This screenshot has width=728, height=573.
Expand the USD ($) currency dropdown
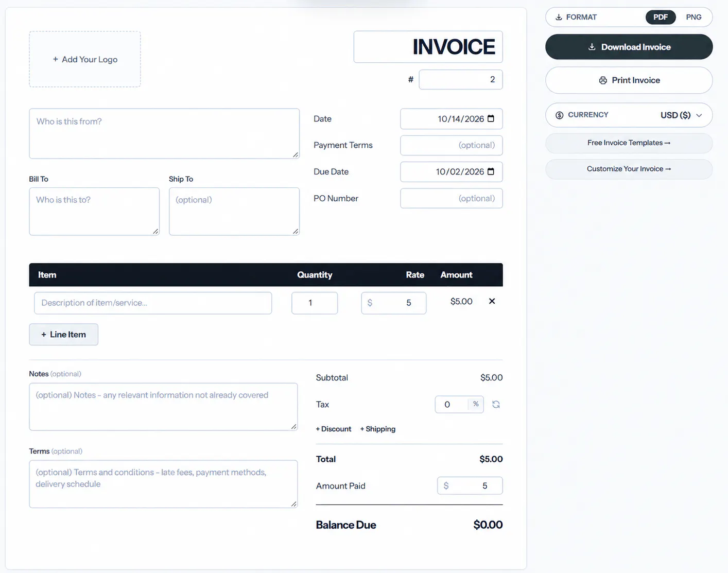coord(681,115)
